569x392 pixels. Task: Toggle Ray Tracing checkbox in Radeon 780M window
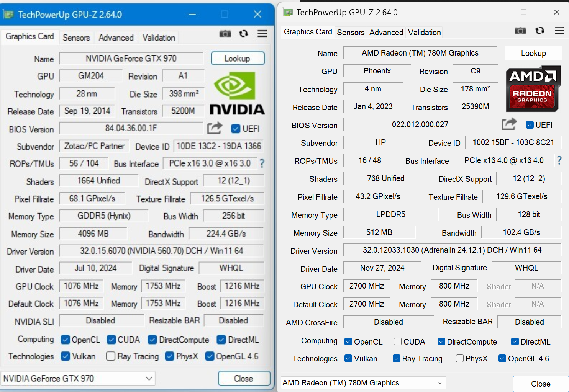pos(397,358)
